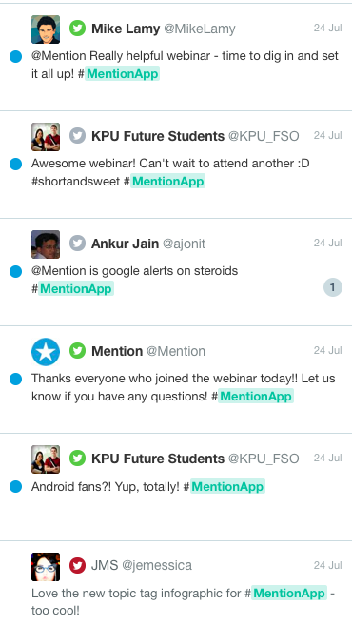Click the @ajonit handle

(x=184, y=244)
